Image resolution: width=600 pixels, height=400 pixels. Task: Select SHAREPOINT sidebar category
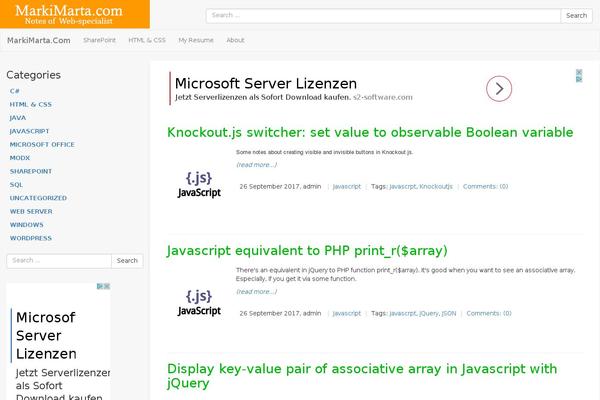click(x=31, y=171)
